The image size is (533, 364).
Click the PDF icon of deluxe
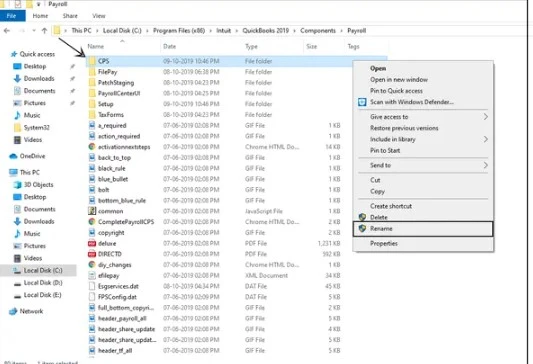point(92,243)
